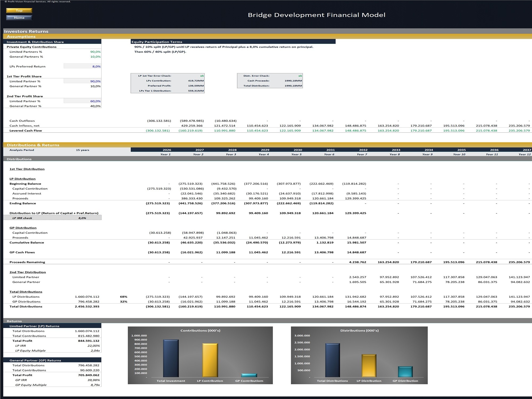Select the Analysis Period 15 years cell
Screen dimensions: 532x399
(82, 150)
